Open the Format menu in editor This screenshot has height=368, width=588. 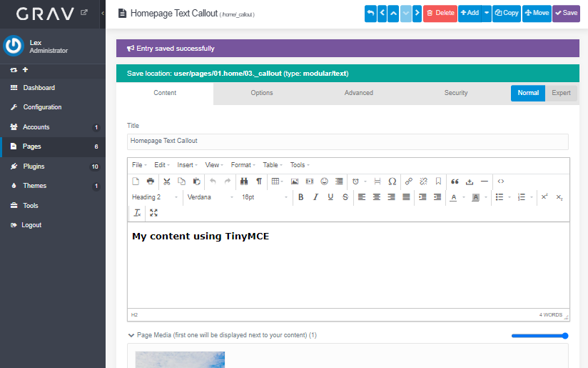point(243,165)
